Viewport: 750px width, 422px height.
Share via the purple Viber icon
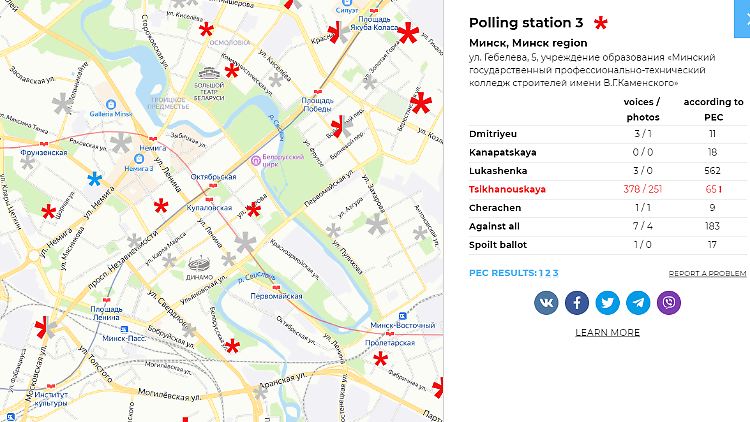click(669, 302)
